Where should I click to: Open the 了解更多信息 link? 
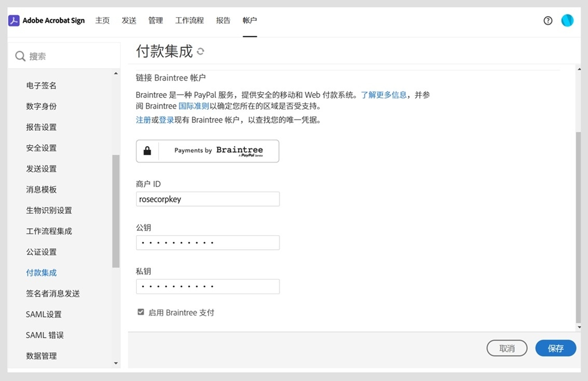(384, 95)
